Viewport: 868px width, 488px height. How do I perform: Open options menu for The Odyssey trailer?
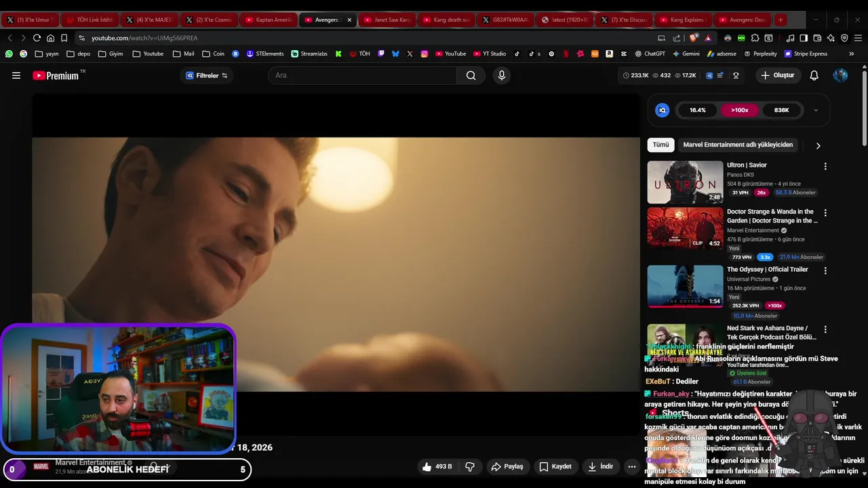pos(825,270)
